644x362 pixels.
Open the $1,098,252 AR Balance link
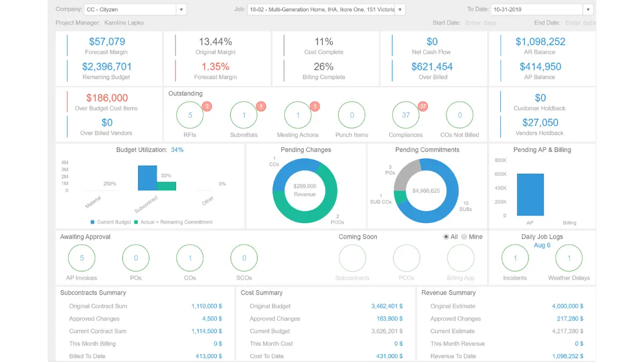540,42
